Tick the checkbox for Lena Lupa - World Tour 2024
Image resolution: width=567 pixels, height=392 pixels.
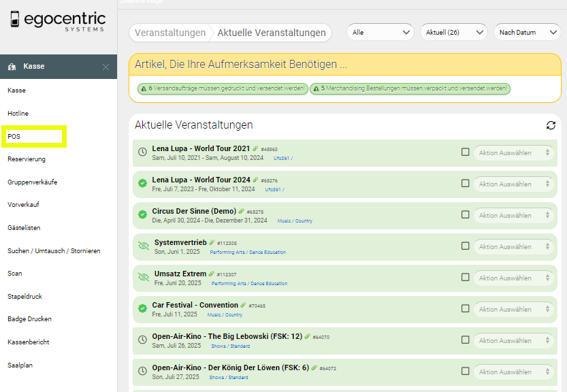pyautogui.click(x=466, y=183)
